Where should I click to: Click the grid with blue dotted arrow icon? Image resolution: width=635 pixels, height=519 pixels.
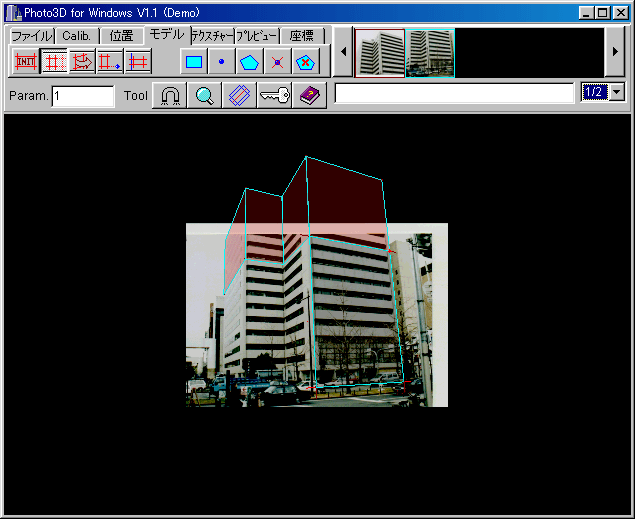(110, 61)
